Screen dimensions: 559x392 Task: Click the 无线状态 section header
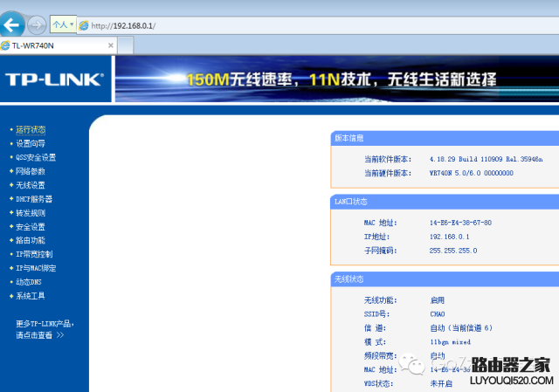coord(445,279)
